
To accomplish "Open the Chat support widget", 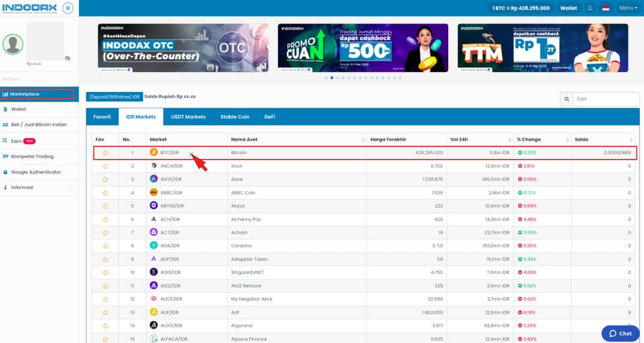I will [x=621, y=333].
